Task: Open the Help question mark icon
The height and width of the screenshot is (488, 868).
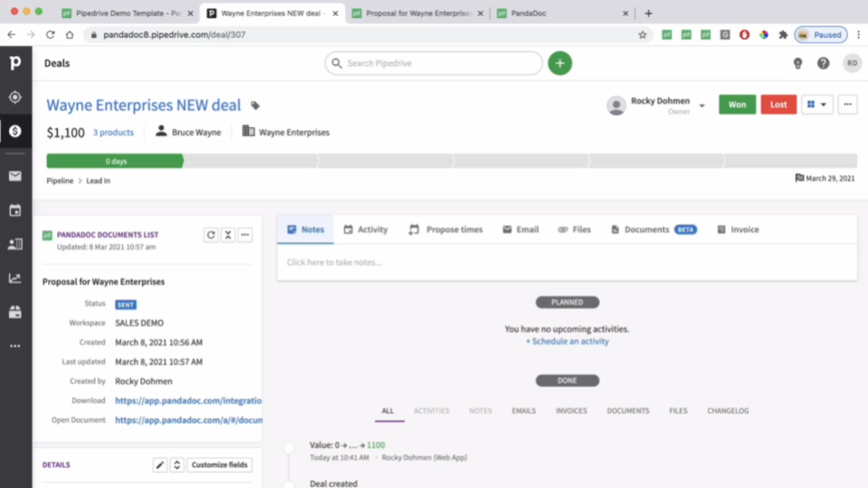Action: pos(823,63)
